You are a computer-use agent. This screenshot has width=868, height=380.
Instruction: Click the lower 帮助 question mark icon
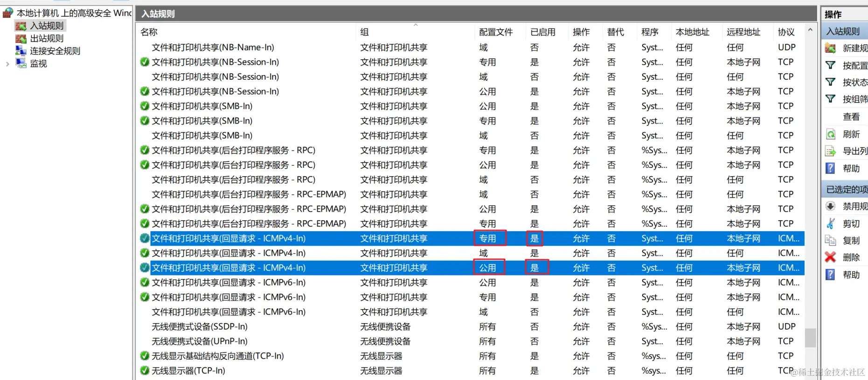coord(830,275)
